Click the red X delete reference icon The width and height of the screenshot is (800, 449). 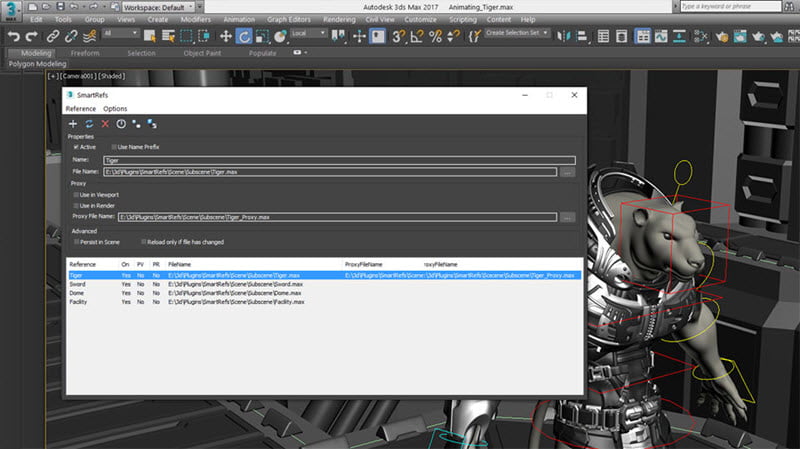tap(105, 124)
